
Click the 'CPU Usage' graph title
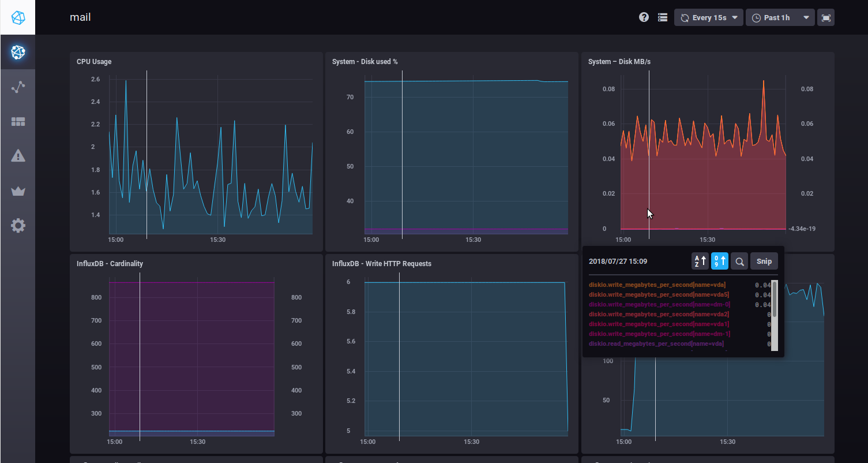(x=94, y=62)
